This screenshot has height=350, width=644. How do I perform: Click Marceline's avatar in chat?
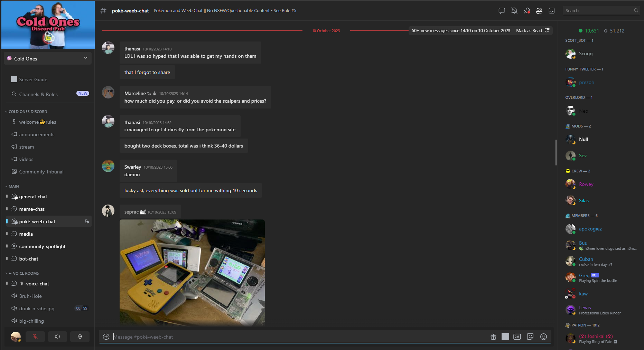pyautogui.click(x=108, y=92)
